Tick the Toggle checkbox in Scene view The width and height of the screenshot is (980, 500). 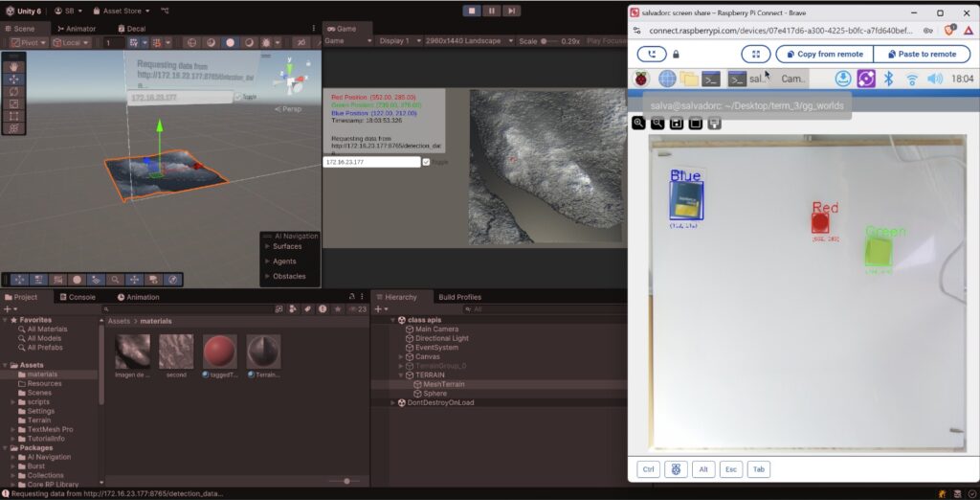[237, 97]
